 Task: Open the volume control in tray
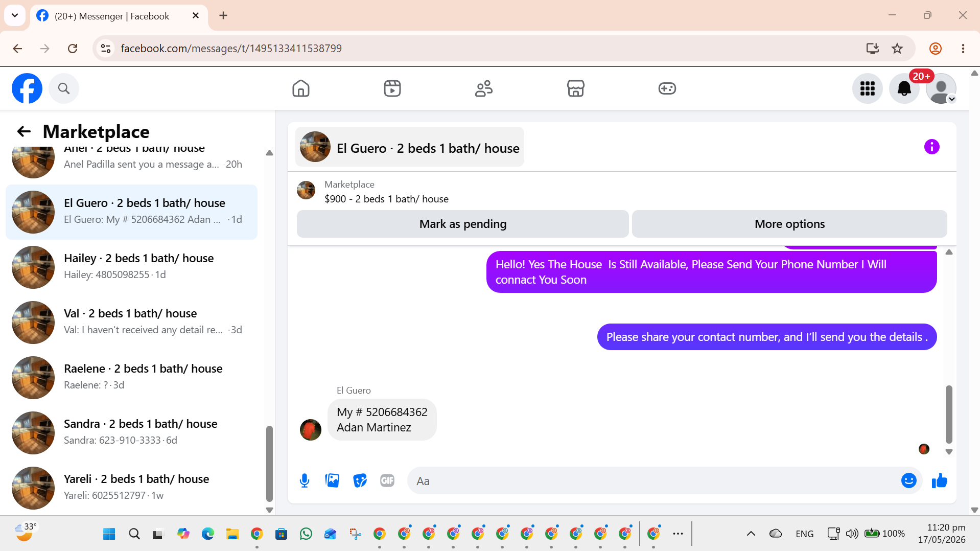[852, 534]
